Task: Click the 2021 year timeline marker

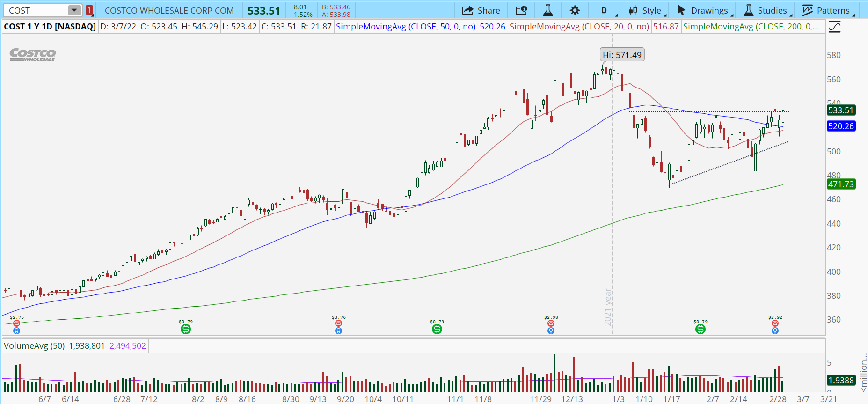Action: (608, 308)
